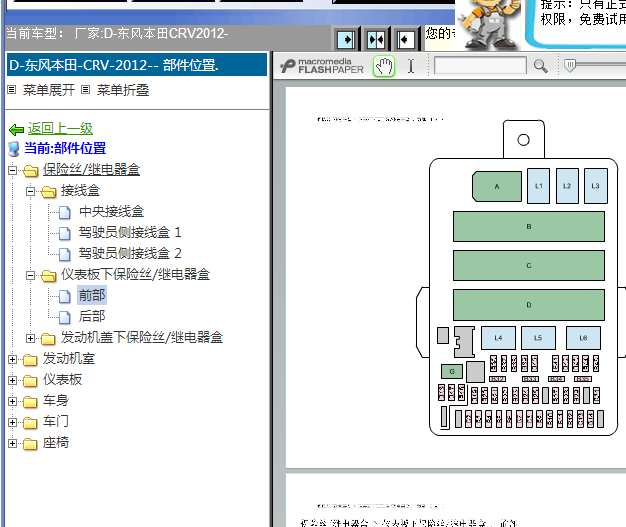This screenshot has width=626, height=527.
Task: Select the hand pan tool in FlashPaper
Action: [384, 66]
